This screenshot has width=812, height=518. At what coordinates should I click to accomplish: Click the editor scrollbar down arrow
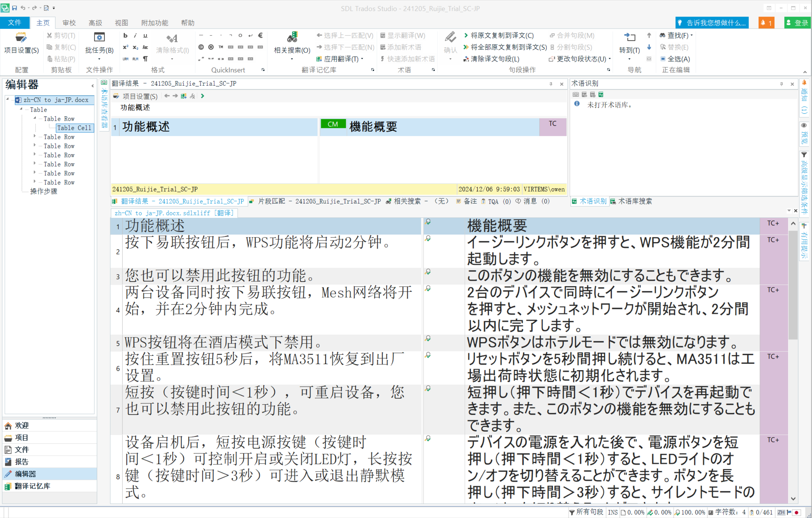pyautogui.click(x=793, y=499)
